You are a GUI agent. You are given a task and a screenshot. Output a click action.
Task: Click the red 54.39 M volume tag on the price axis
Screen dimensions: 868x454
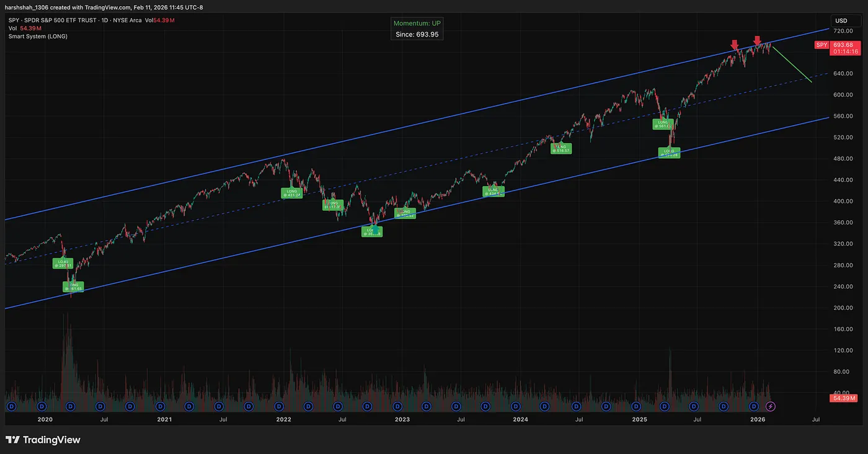[x=843, y=398]
